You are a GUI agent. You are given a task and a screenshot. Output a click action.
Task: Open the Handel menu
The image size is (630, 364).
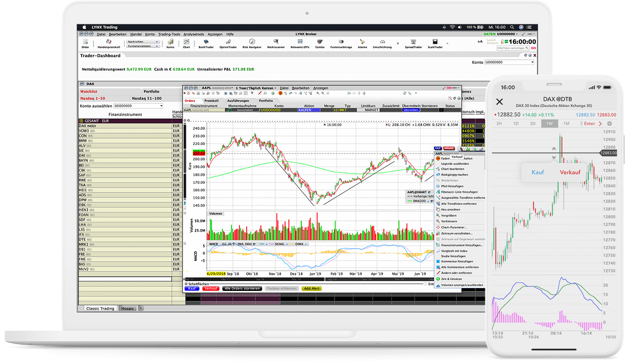[x=136, y=34]
